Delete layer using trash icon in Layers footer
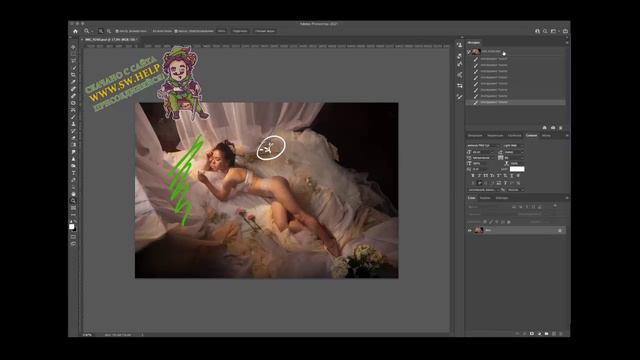The height and width of the screenshot is (360, 640). point(561,333)
